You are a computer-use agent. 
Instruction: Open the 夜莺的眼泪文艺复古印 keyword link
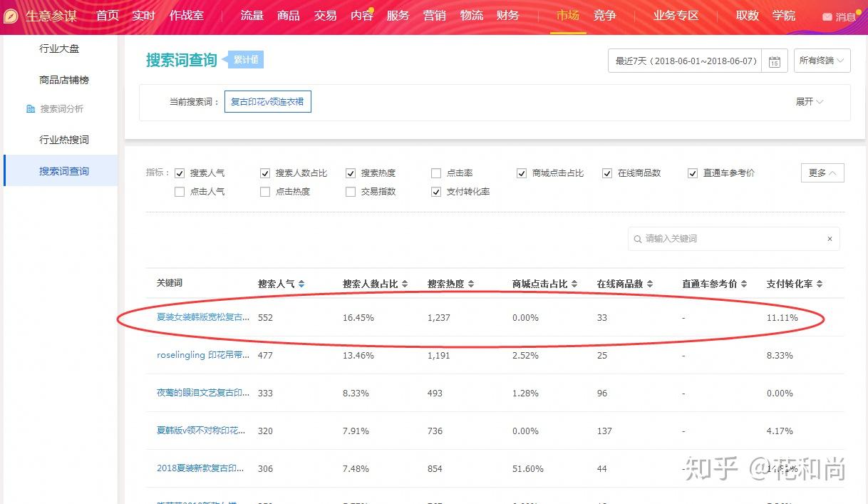click(x=203, y=393)
